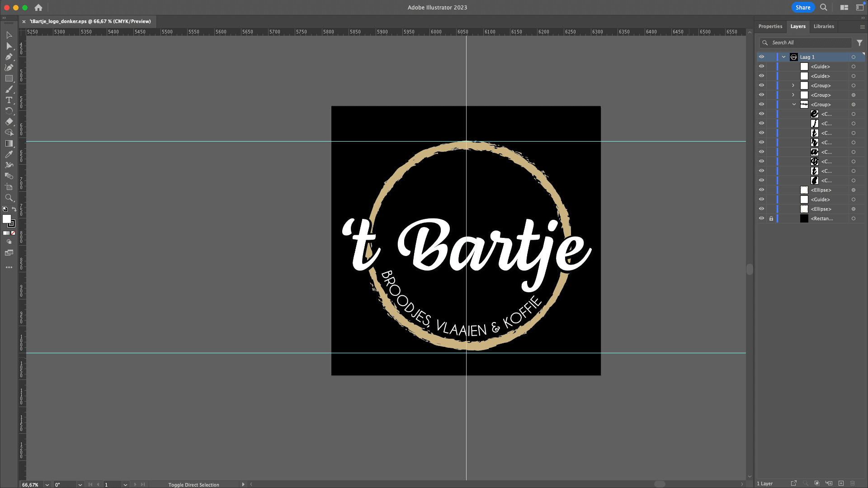The height and width of the screenshot is (488, 868).
Task: Select the Rectangle tool
Action: coord(9,79)
